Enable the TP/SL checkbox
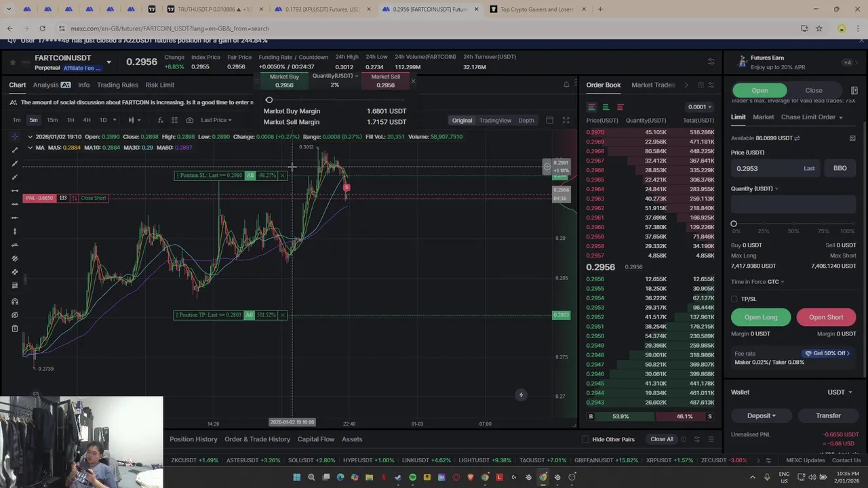Viewport: 868px width, 488px height. coord(734,299)
